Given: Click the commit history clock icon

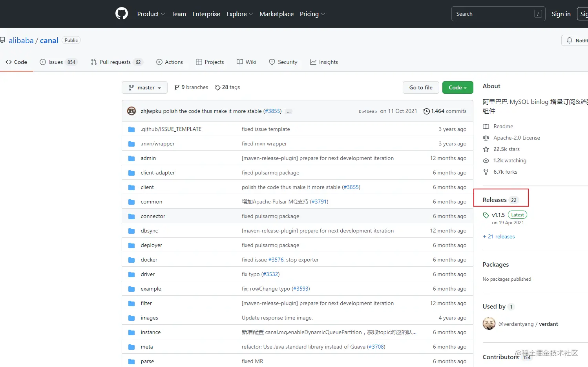Looking at the screenshot, I should click(426, 111).
